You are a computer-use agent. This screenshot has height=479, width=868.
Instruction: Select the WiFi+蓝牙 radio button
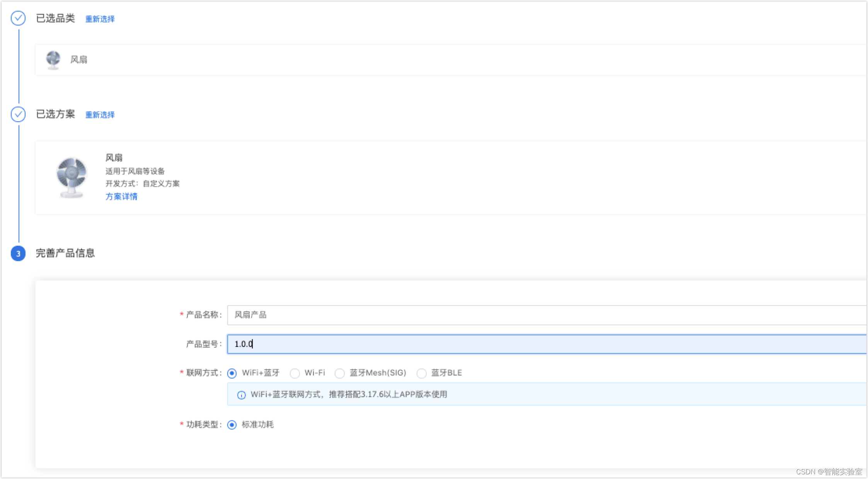pyautogui.click(x=232, y=373)
